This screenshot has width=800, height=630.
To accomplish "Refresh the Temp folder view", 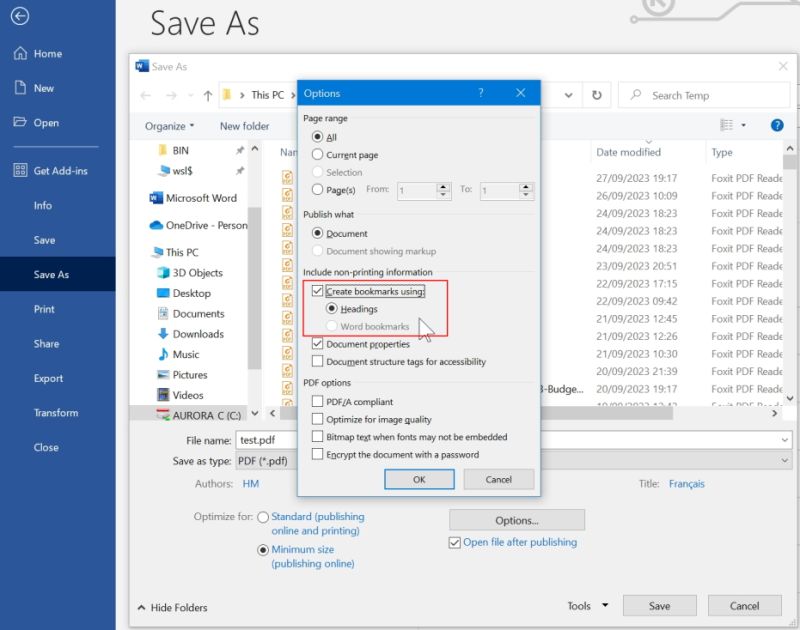I will pos(596,95).
